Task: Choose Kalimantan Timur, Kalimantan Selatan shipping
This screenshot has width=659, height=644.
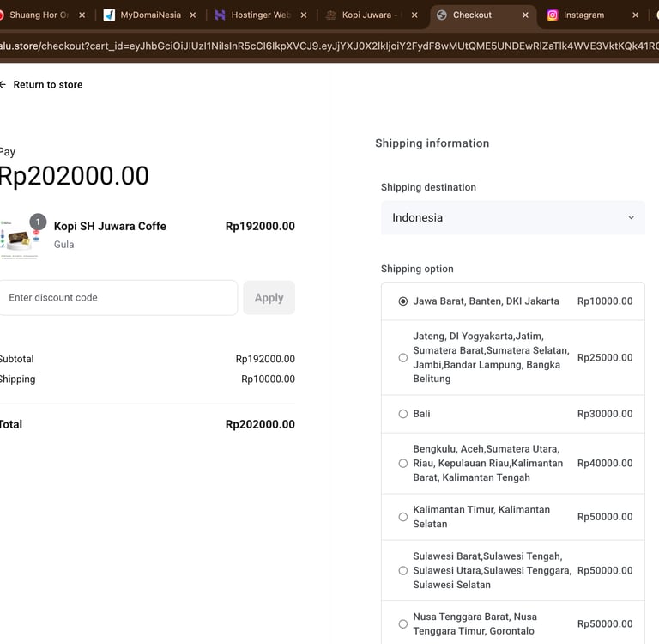Action: 403,517
